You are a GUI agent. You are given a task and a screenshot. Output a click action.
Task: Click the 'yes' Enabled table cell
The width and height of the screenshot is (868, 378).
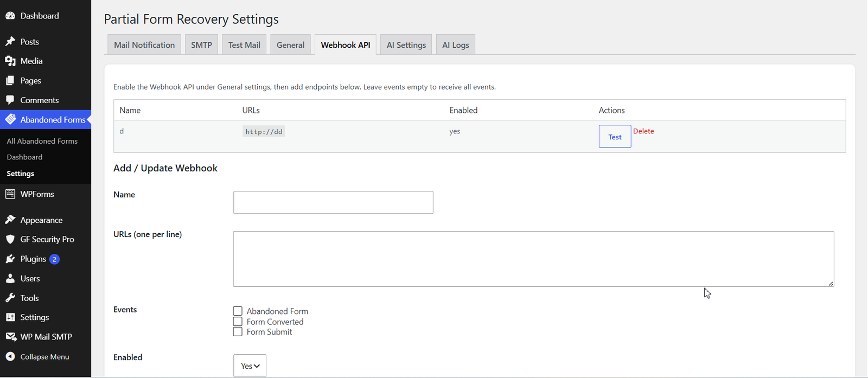[x=455, y=131]
